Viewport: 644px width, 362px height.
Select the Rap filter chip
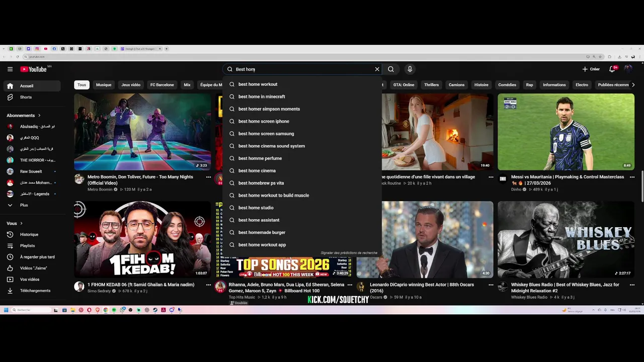pos(529,85)
